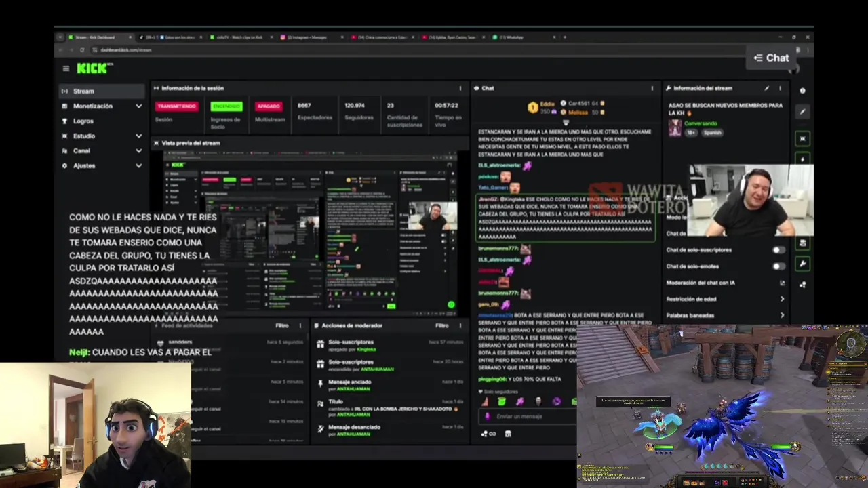Click the browser address bar URL

(125, 50)
